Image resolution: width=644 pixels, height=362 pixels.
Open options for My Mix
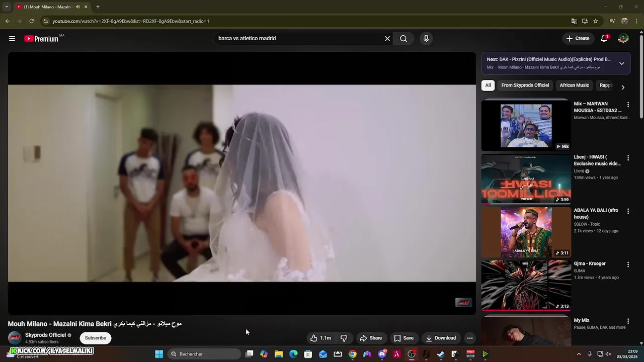tap(628, 321)
